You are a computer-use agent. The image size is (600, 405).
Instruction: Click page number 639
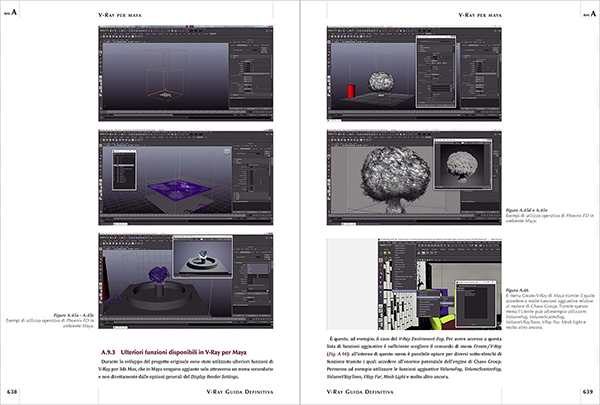click(x=588, y=392)
